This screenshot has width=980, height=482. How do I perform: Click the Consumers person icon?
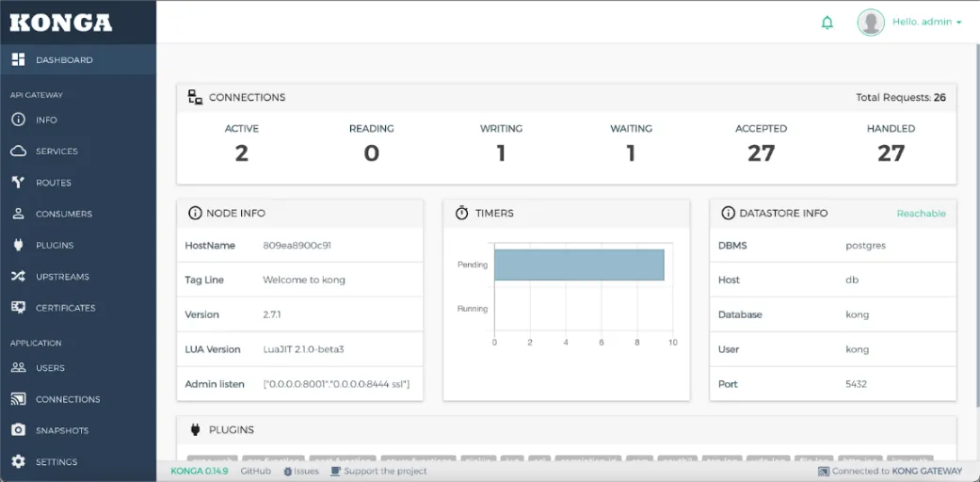point(18,214)
